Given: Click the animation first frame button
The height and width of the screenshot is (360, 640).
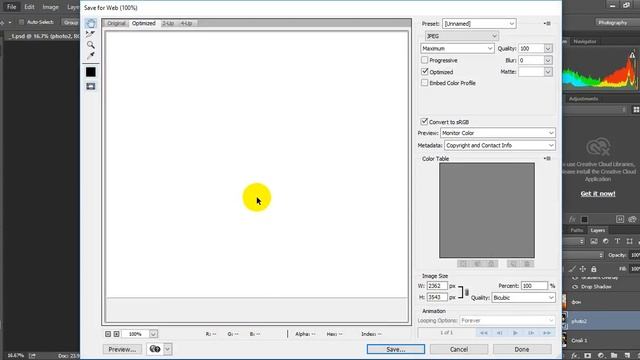Looking at the screenshot, I should [x=484, y=333].
